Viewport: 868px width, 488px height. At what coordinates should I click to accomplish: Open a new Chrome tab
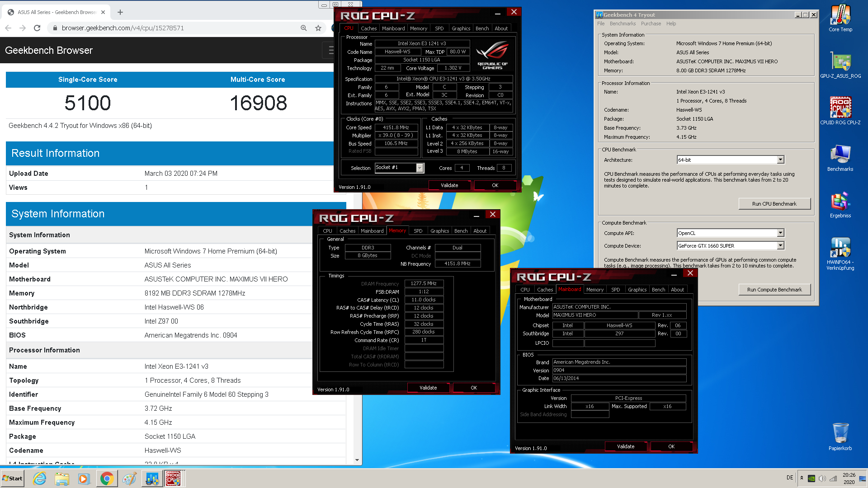[120, 12]
